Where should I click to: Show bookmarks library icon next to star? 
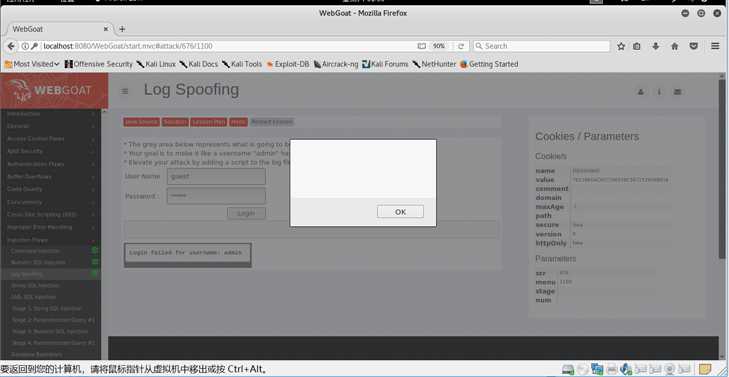637,46
